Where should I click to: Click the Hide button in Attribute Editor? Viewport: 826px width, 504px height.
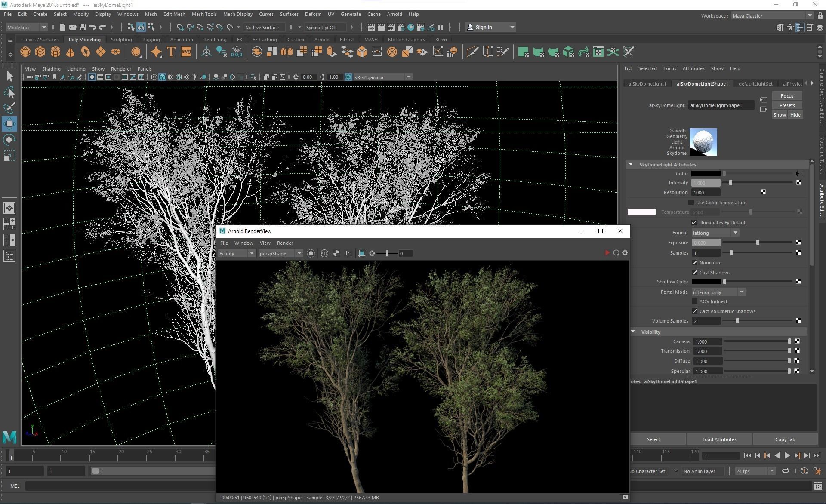point(795,115)
